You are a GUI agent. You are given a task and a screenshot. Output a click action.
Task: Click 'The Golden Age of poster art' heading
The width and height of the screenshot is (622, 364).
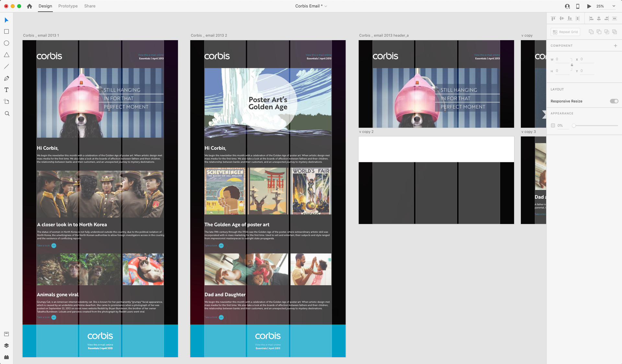pyautogui.click(x=237, y=225)
